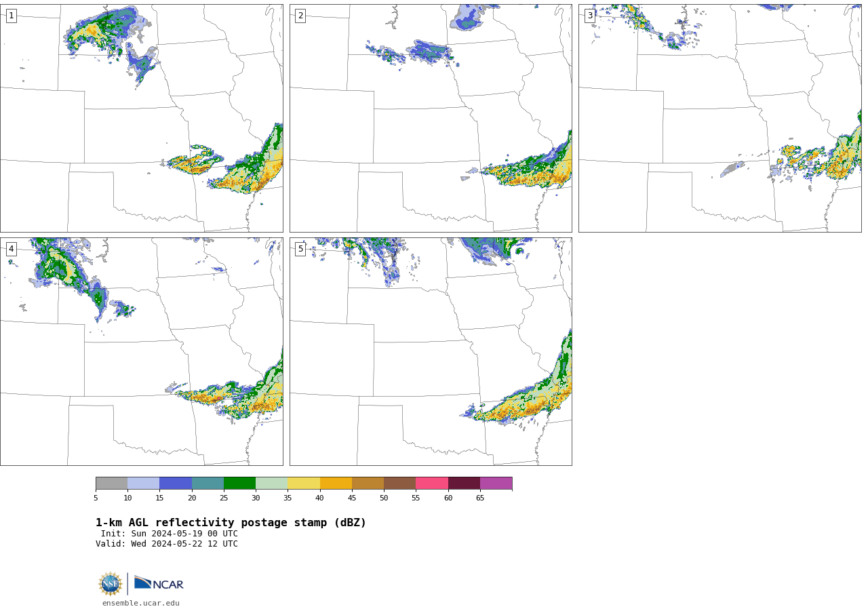Image resolution: width=868 pixels, height=611 pixels.
Task: Select the light blue 10-15 dBZ swatch
Action: pos(144,483)
